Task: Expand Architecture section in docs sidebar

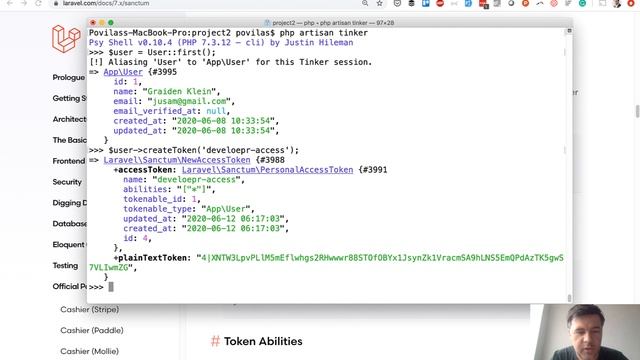Action: coord(69,119)
